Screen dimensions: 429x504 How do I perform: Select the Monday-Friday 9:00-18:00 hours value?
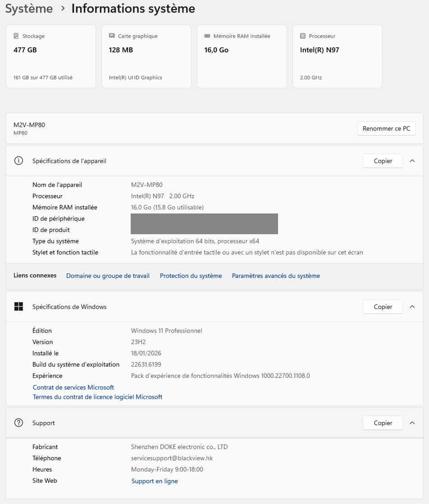pyautogui.click(x=167, y=469)
